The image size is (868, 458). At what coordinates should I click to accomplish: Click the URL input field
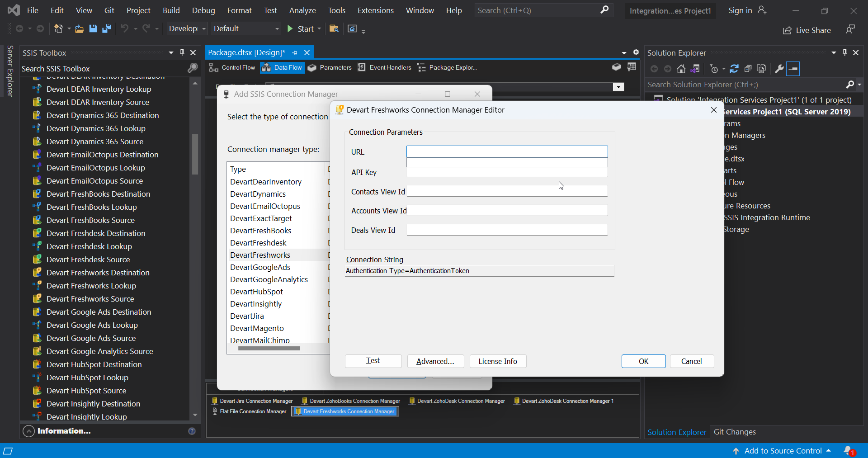coord(507,151)
